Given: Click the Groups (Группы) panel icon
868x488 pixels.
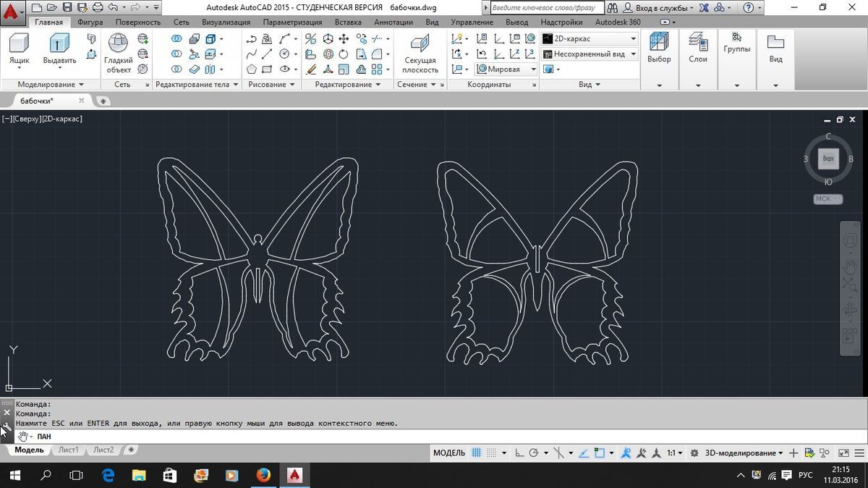Looking at the screenshot, I should coord(736,42).
